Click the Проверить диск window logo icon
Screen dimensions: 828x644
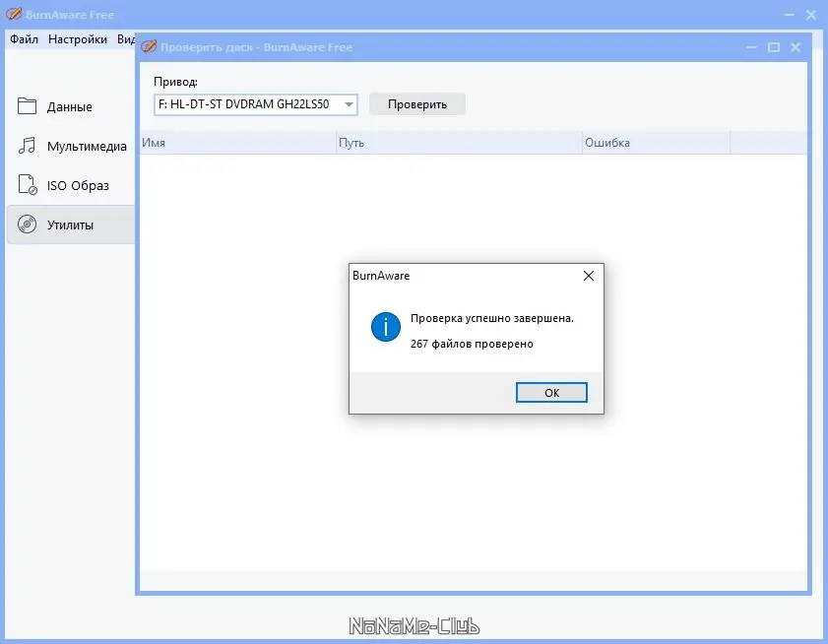[x=149, y=46]
